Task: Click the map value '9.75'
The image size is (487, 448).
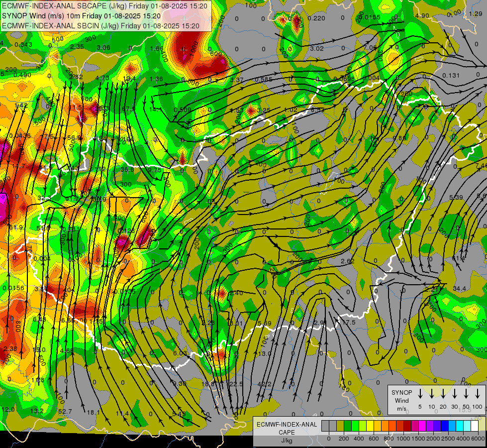Action: point(155,170)
